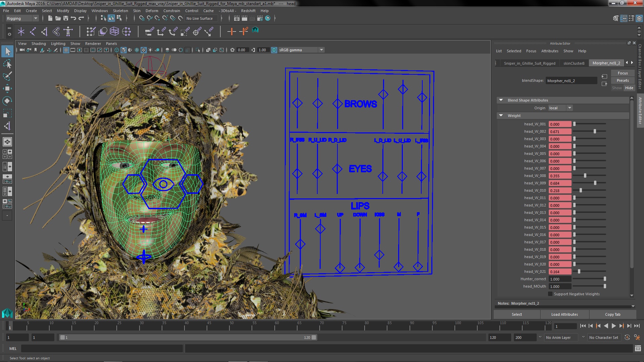
Task: Collapse the Weight section
Action: click(x=501, y=116)
